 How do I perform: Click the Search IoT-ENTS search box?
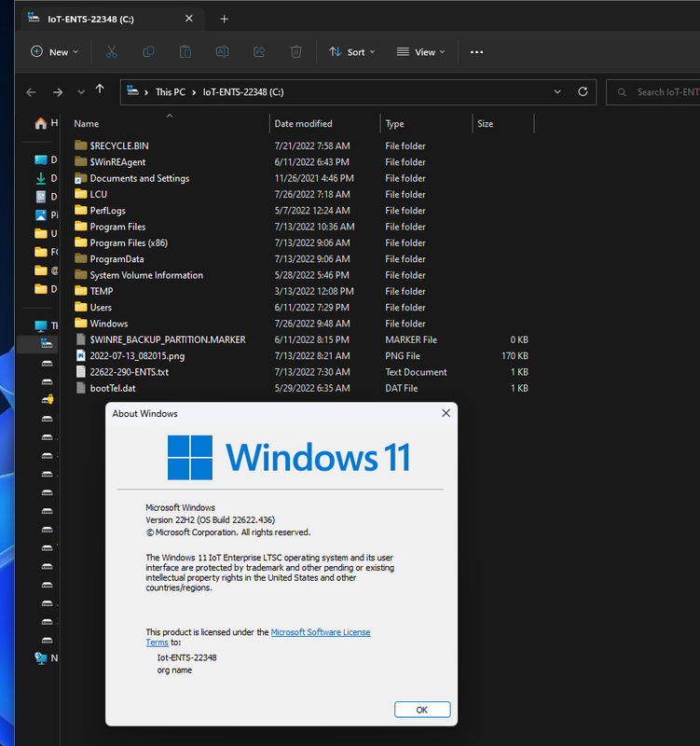click(652, 92)
